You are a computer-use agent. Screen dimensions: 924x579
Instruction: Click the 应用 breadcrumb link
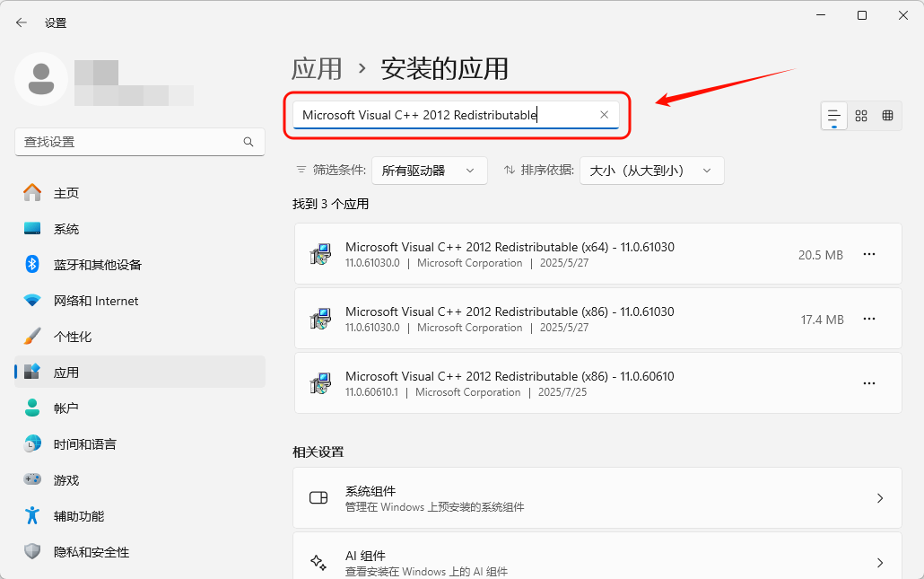point(317,68)
